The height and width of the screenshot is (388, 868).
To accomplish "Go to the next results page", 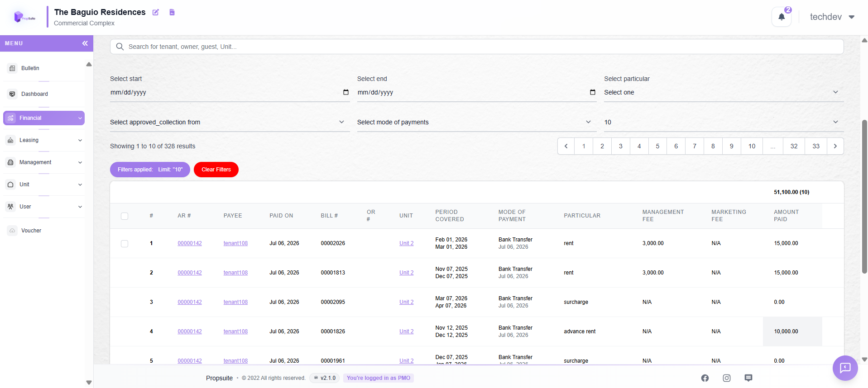I will click(x=835, y=146).
